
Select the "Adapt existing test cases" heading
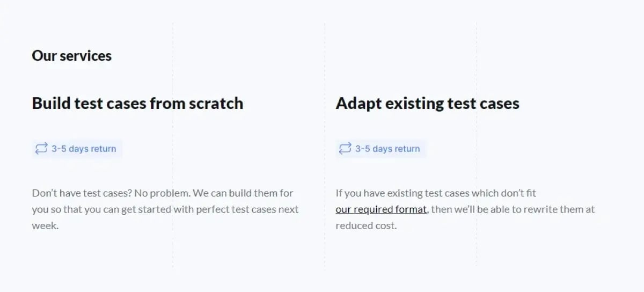tap(427, 103)
